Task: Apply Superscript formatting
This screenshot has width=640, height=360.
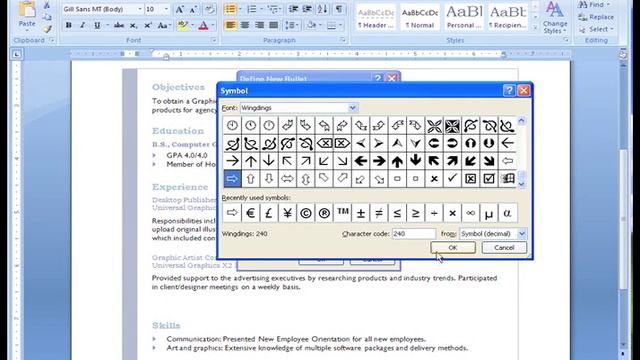Action: (147, 25)
